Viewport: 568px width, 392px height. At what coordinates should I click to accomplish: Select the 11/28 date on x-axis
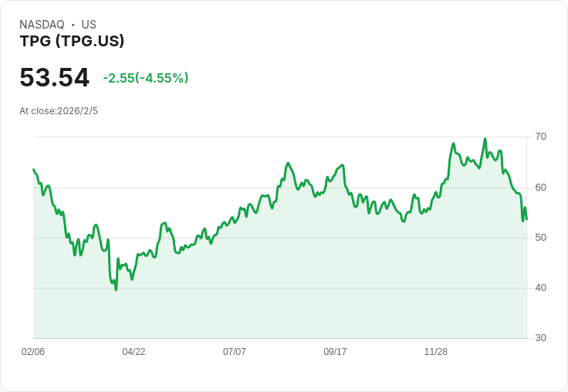tap(436, 352)
